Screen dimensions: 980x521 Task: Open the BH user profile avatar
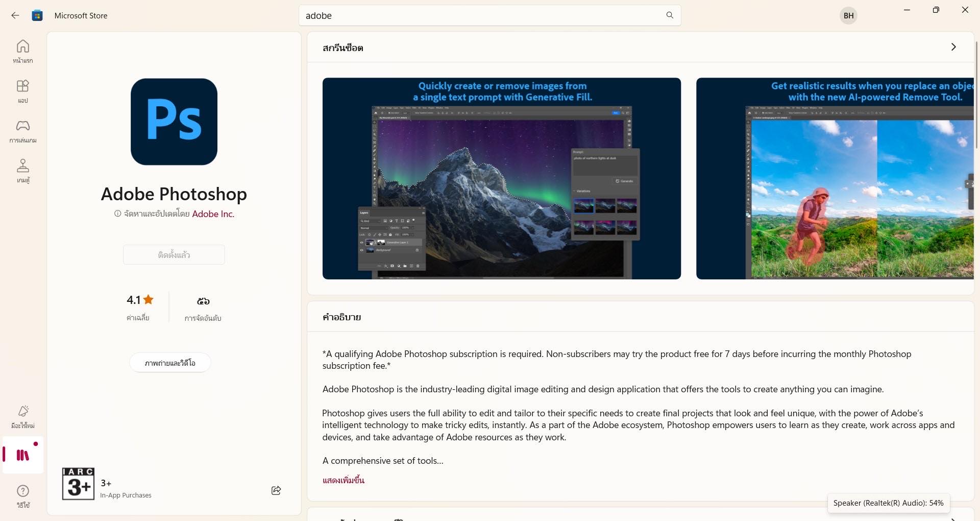point(848,15)
